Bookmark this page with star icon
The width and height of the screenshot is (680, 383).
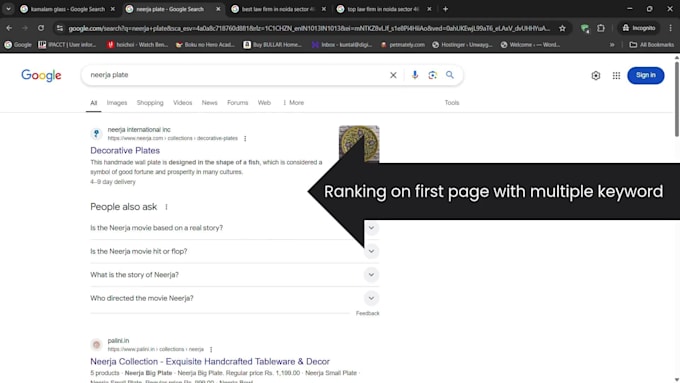tap(562, 28)
